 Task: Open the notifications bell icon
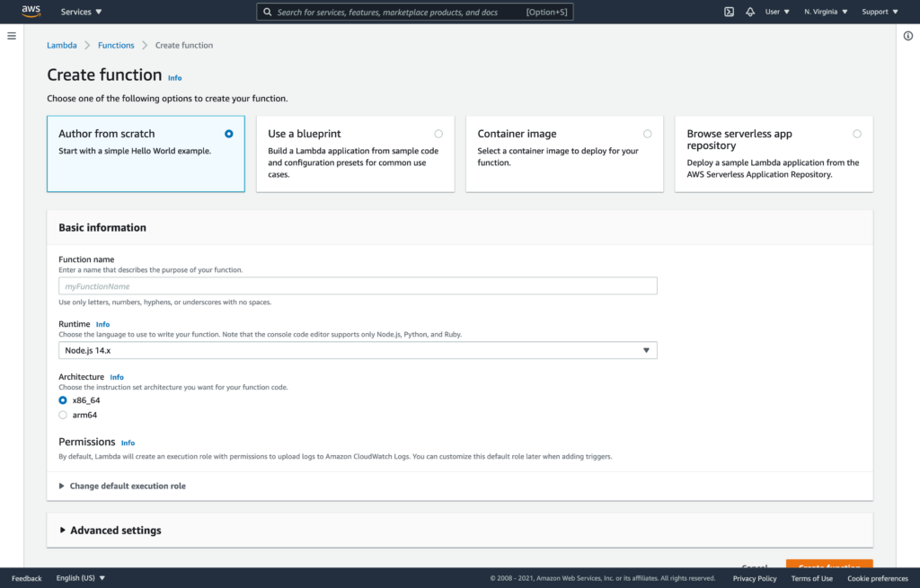[750, 12]
